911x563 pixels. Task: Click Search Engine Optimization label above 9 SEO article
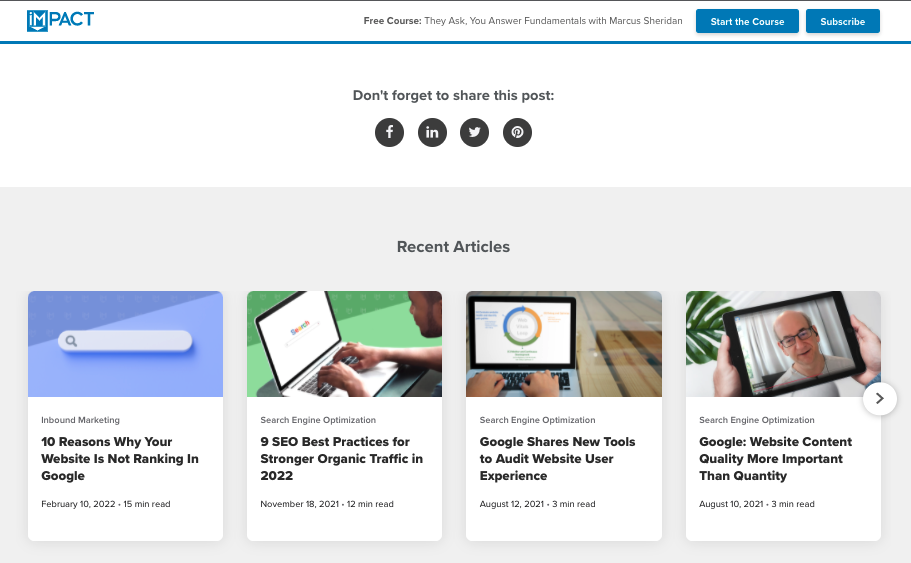pos(318,420)
